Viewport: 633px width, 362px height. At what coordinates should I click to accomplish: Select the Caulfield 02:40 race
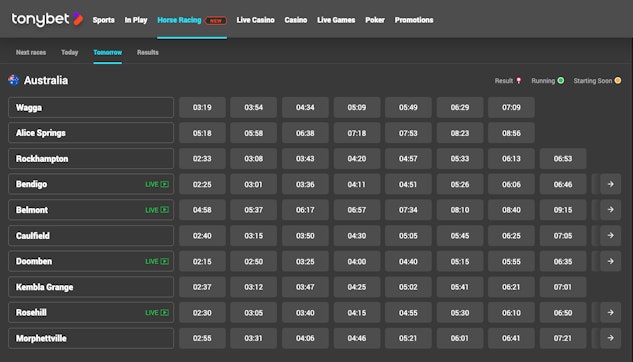(202, 236)
